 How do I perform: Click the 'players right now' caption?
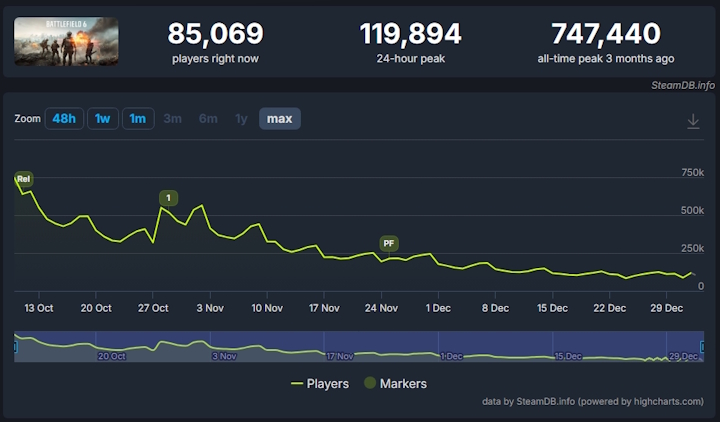(215, 59)
